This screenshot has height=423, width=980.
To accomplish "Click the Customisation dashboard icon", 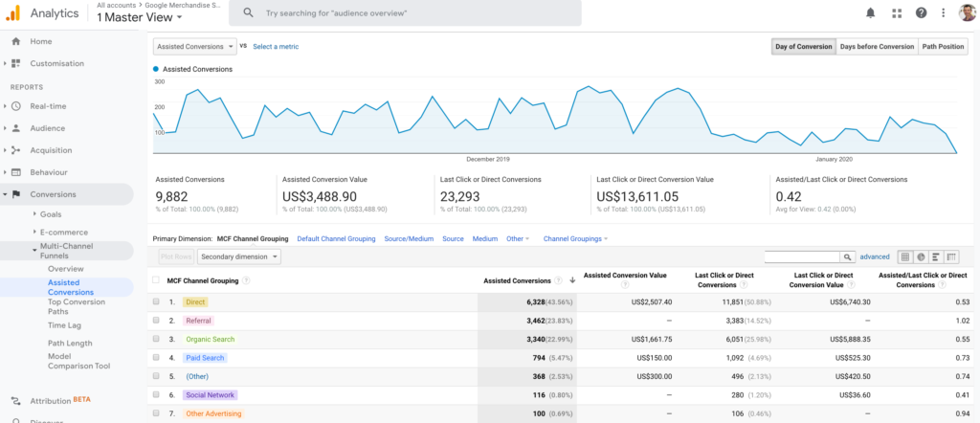I will tap(16, 63).
